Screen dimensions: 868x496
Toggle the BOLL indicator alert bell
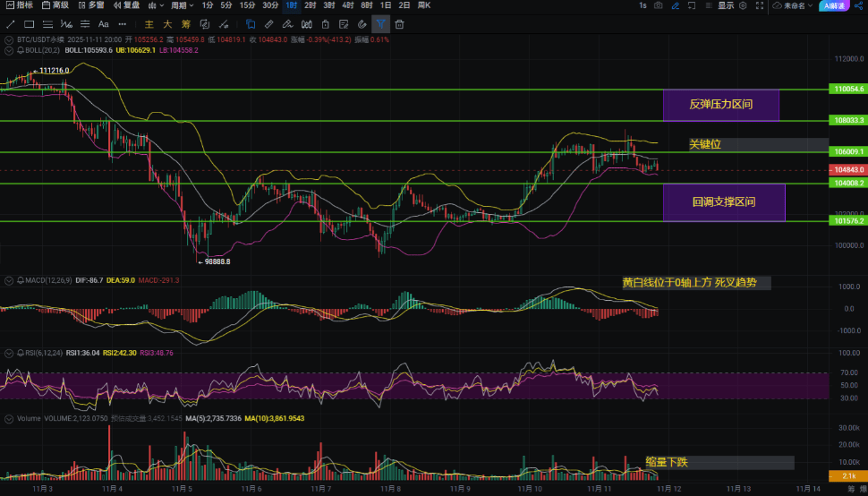pos(19,50)
